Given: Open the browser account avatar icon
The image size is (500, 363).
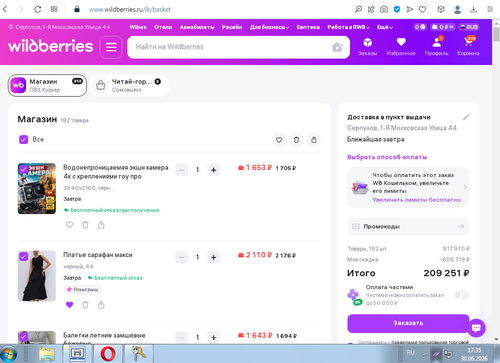Looking at the screenshot, I should pos(457,9).
